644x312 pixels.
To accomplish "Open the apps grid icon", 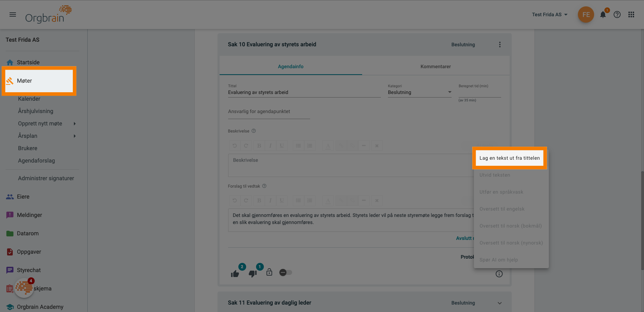I will point(631,14).
